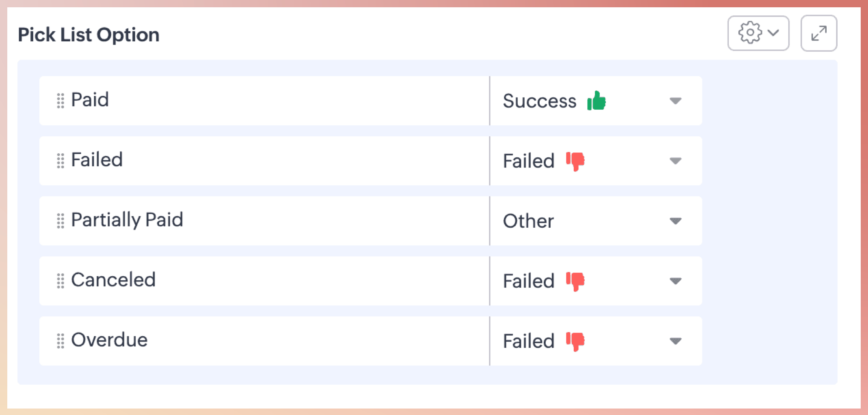
Task: Click the drag handle beside Overdue
Action: [x=60, y=341]
